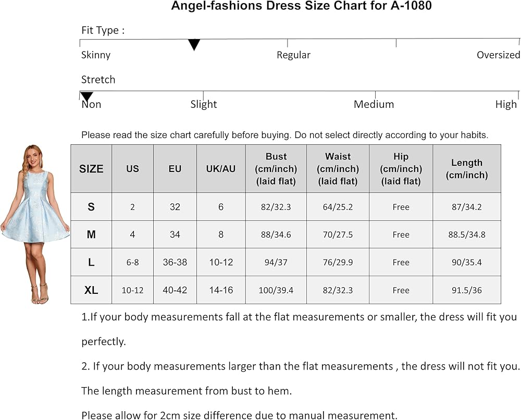This screenshot has width=521, height=420.
Task: Click the XL size row label
Action: click(x=91, y=290)
